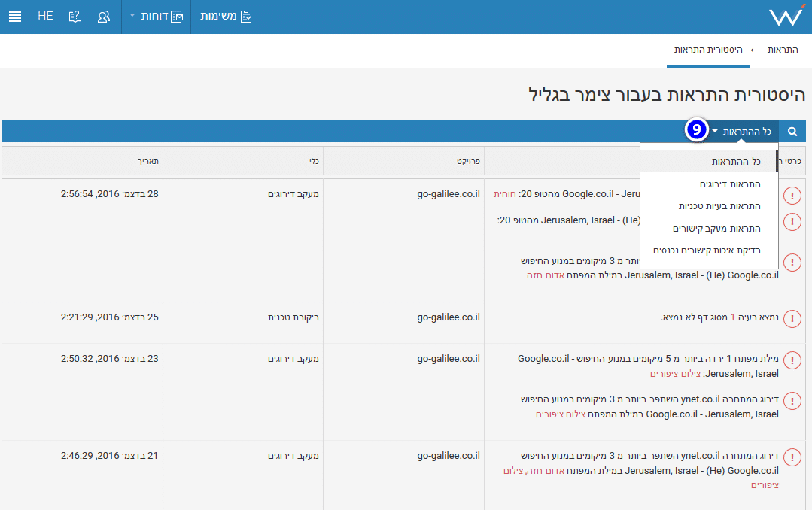Click 'ביקורת טכנית' in the tool column
812x510 pixels.
tap(293, 317)
